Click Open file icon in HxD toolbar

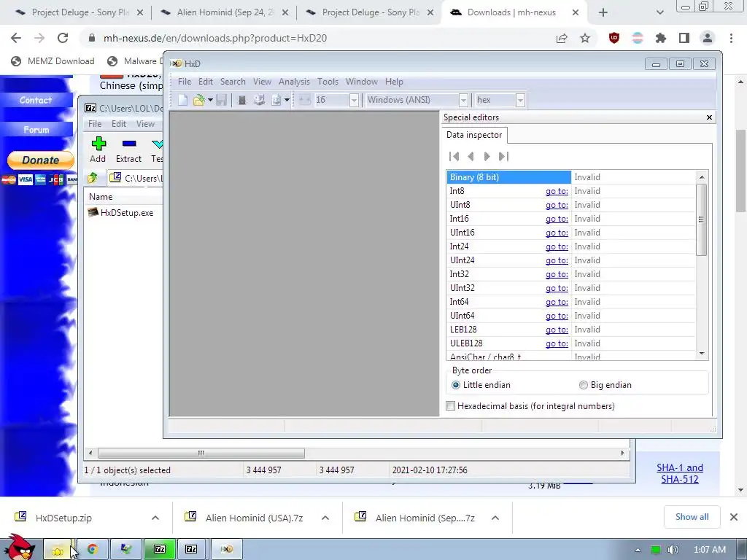(198, 99)
